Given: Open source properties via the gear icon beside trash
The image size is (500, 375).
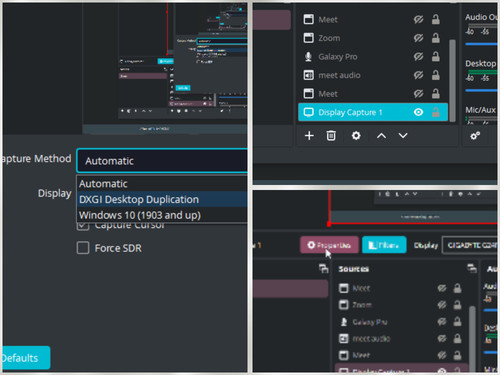Looking at the screenshot, I should click(x=356, y=136).
